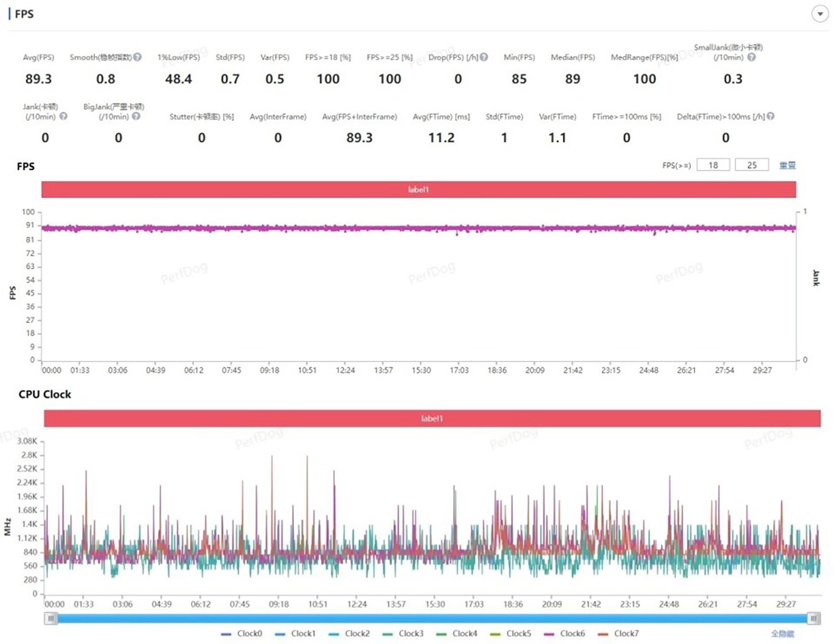Toggle Clock1 series in the legend
This screenshot has width=834, height=644.
coord(295,633)
